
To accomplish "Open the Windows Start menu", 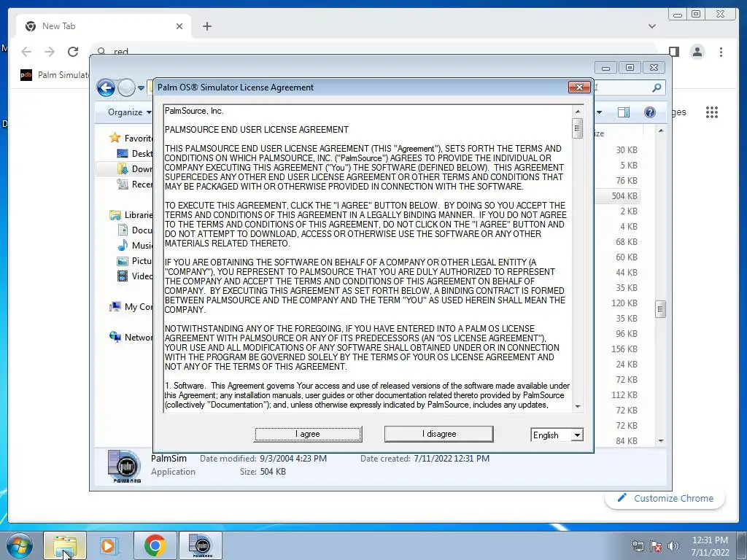I will [19, 545].
